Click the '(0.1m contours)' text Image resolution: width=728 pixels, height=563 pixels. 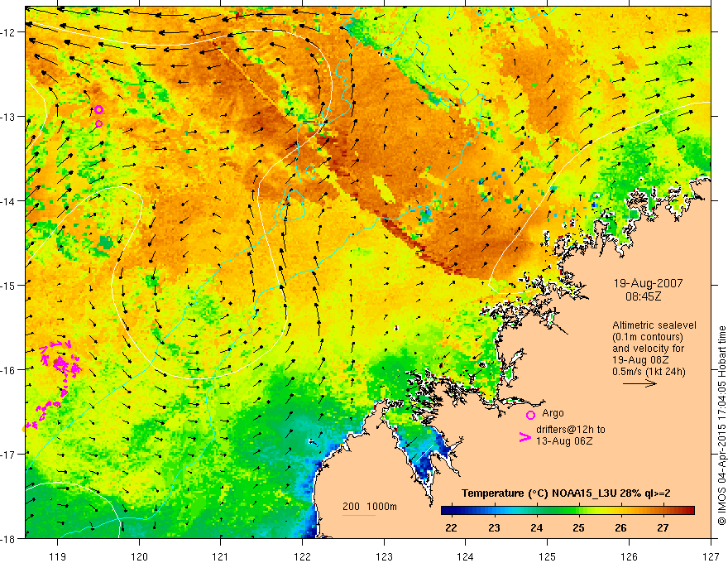pyautogui.click(x=648, y=337)
